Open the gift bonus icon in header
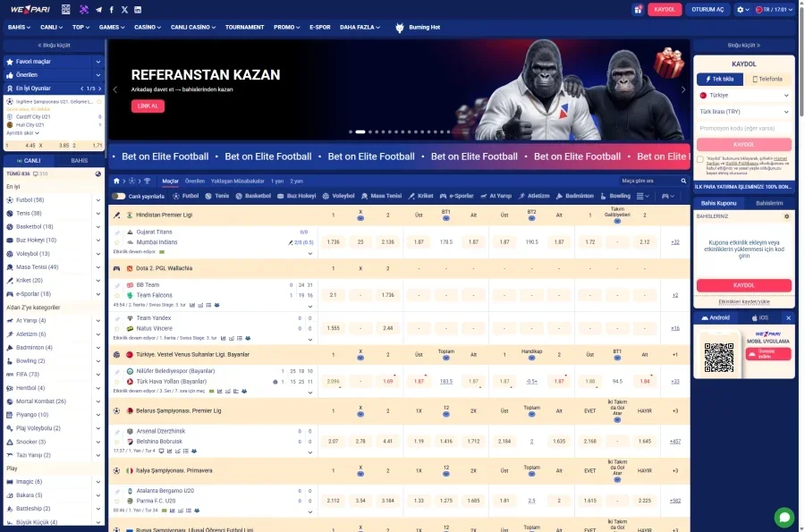805x532 pixels. click(x=638, y=10)
